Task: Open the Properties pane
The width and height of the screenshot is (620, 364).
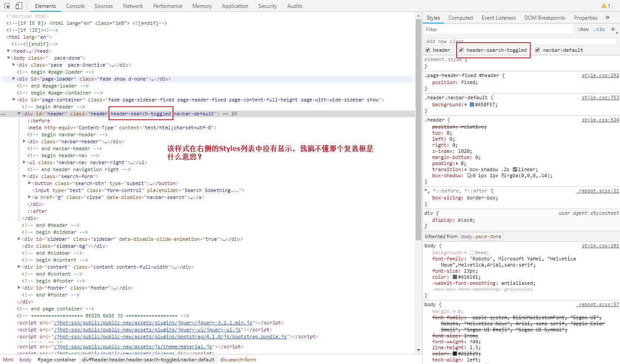Action: click(586, 18)
